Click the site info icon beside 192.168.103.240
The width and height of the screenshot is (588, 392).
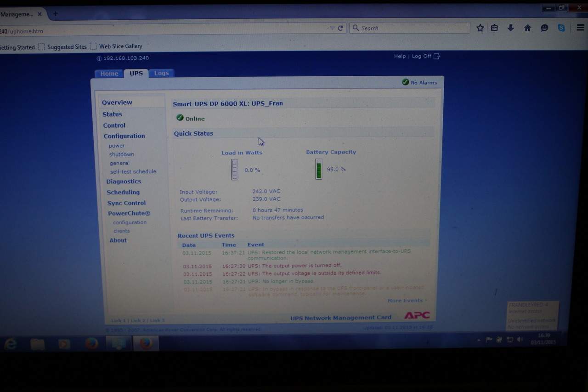[99, 58]
